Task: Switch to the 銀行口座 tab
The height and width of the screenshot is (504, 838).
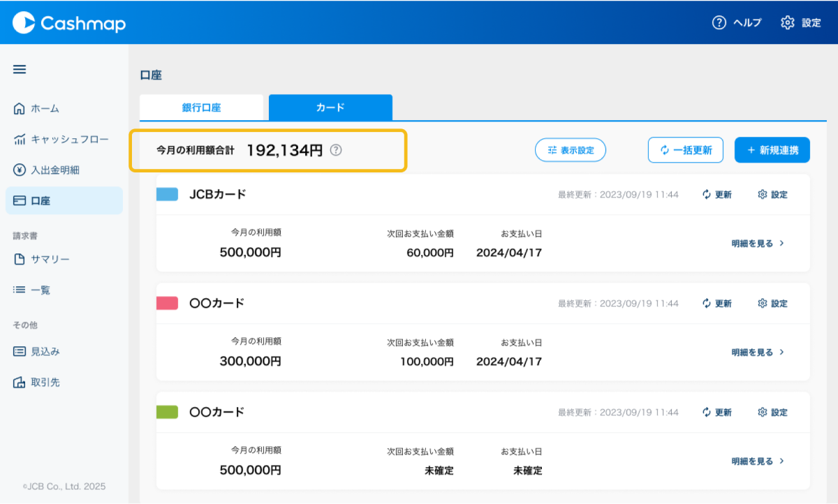Action: point(201,108)
